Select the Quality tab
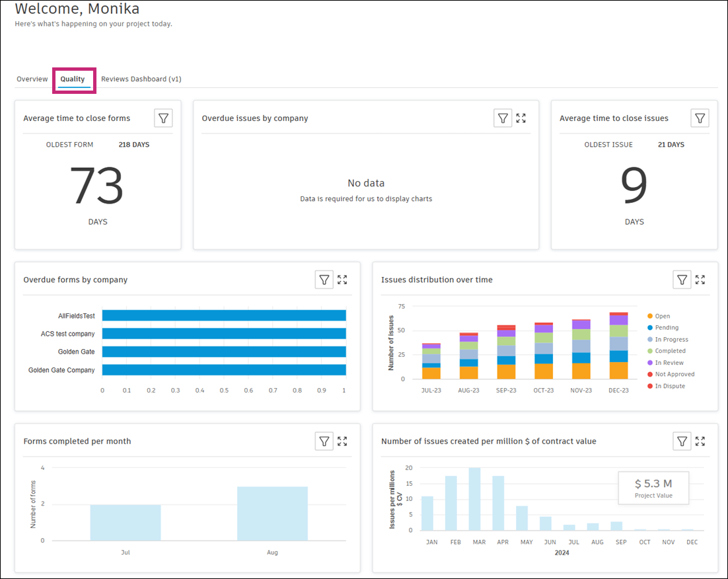728x579 pixels. click(x=73, y=79)
